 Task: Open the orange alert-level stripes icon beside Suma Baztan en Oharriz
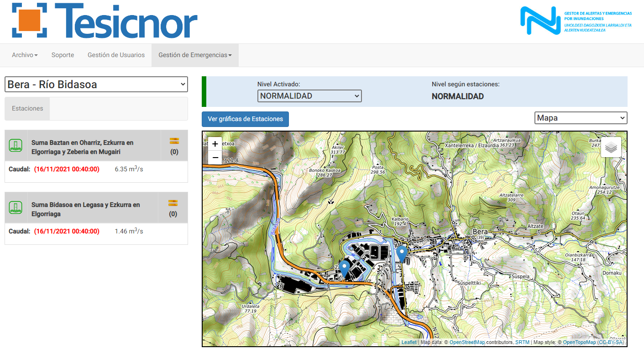click(174, 142)
